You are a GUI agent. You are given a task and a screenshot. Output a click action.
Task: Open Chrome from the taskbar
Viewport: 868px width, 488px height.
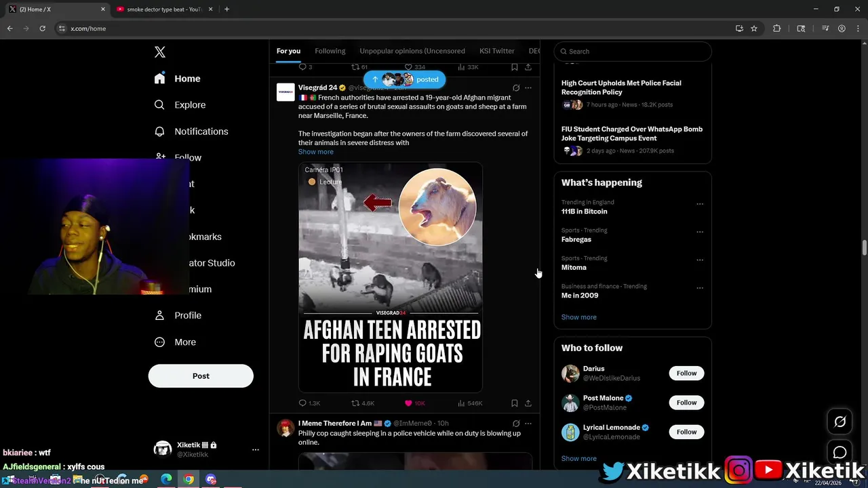[189, 480]
